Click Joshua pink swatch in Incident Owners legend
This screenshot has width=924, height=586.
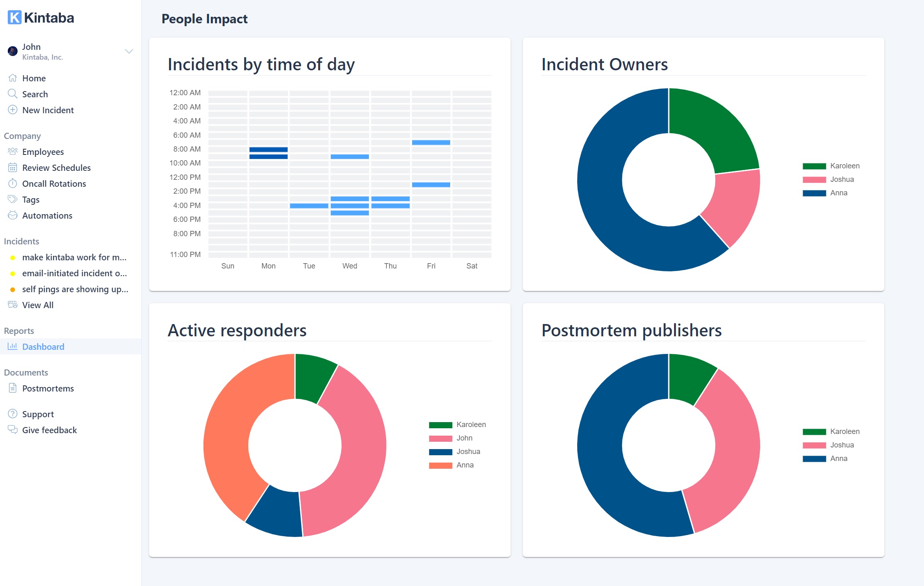point(814,179)
